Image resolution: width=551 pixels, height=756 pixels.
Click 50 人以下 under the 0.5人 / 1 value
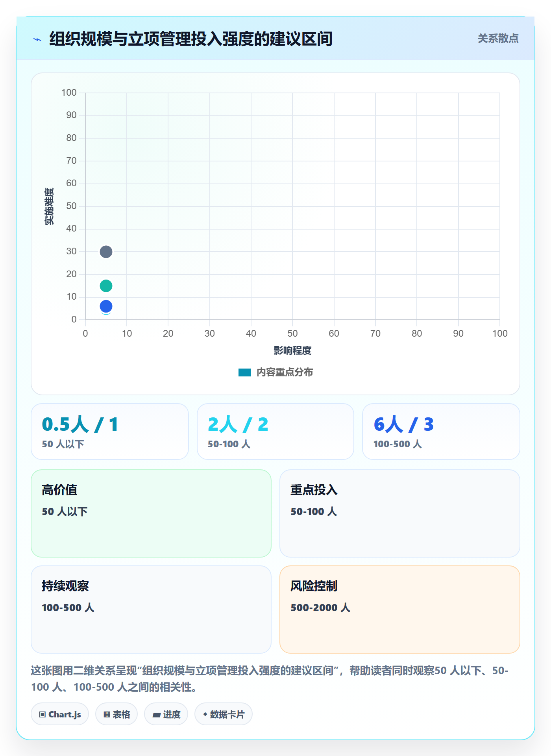click(63, 444)
